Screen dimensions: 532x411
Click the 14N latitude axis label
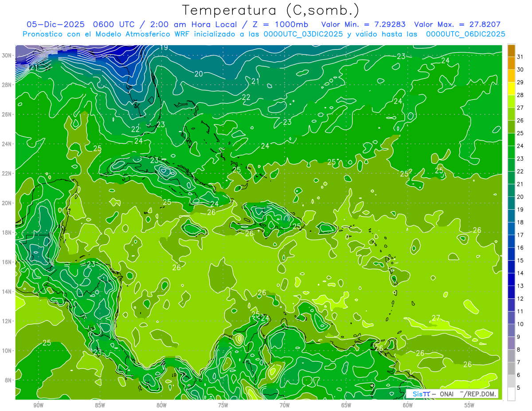coord(8,291)
